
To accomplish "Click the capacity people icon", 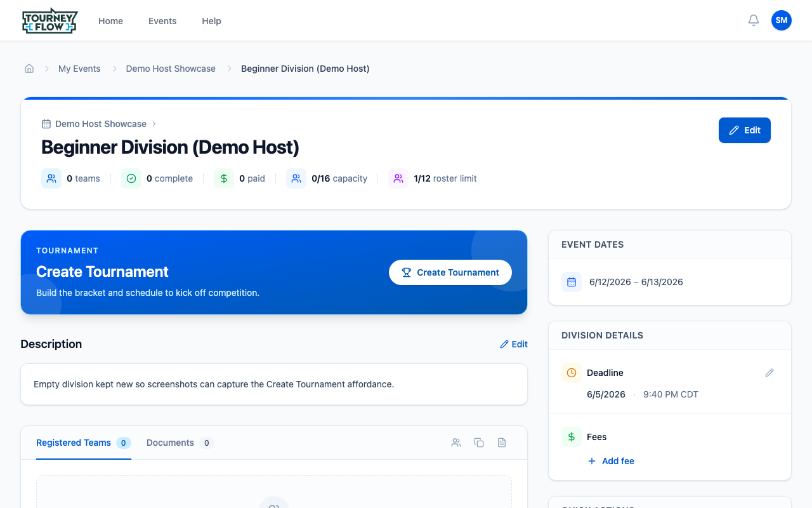I will (x=296, y=178).
